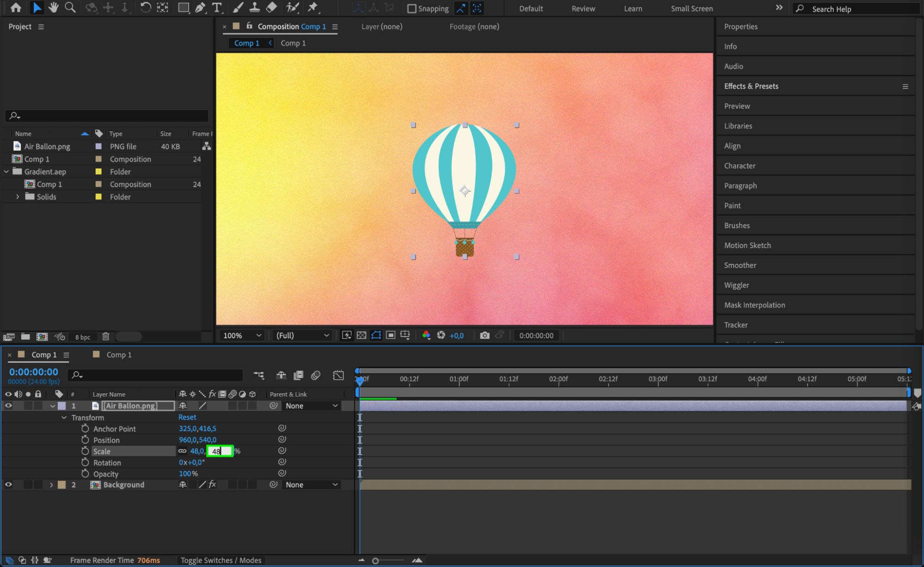Select the Zoom tool in toolbar
The image size is (924, 567).
[70, 7]
